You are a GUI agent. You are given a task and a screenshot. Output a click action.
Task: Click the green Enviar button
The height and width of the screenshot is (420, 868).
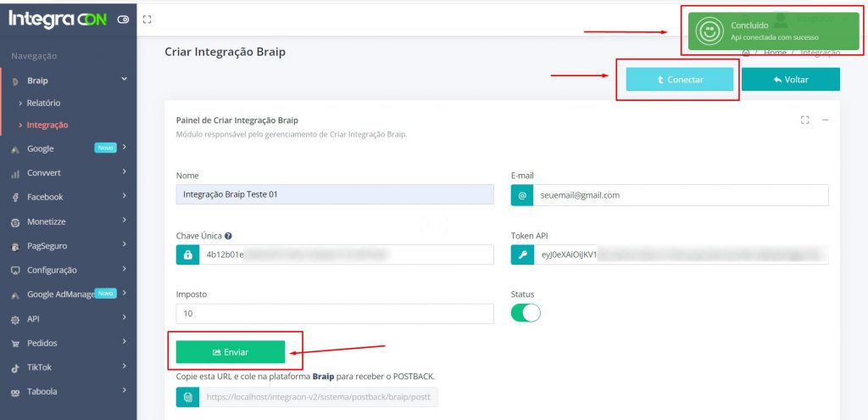[230, 351]
